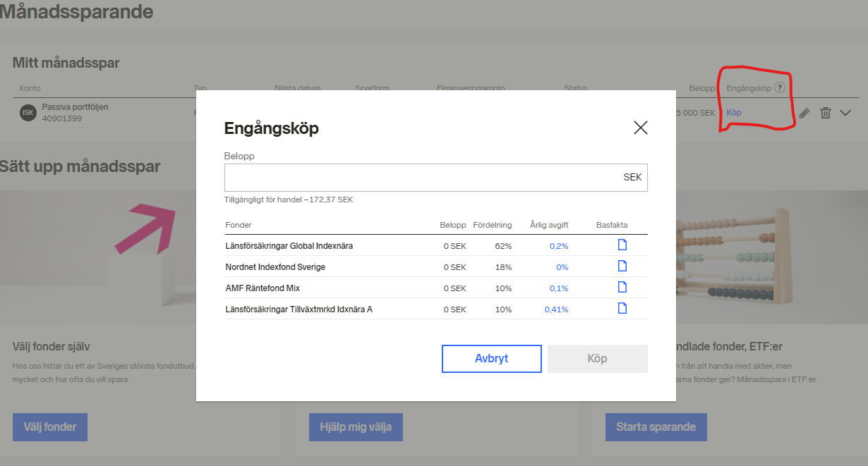Screen dimensions: 868x466
Task: Open the 0,1% annual fee link
Action: pyautogui.click(x=559, y=288)
